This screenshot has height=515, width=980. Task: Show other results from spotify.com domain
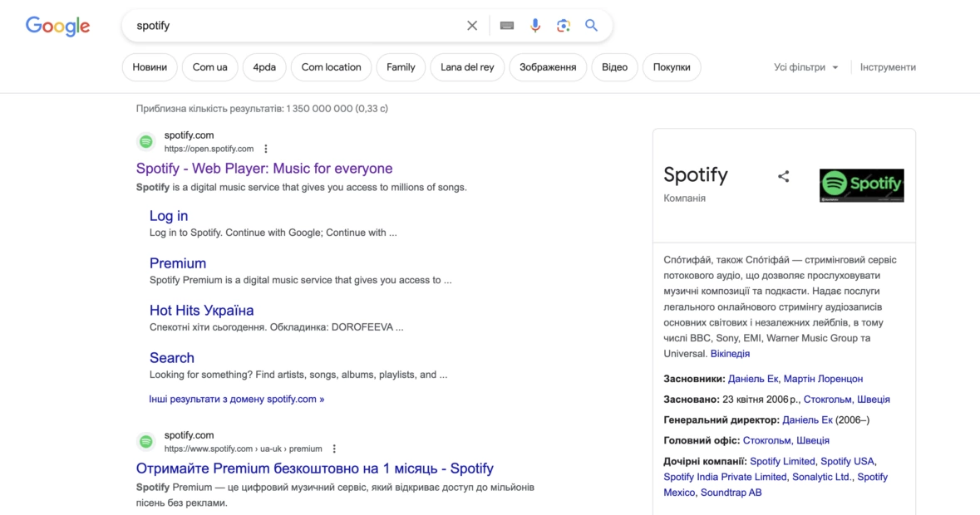[236, 399]
